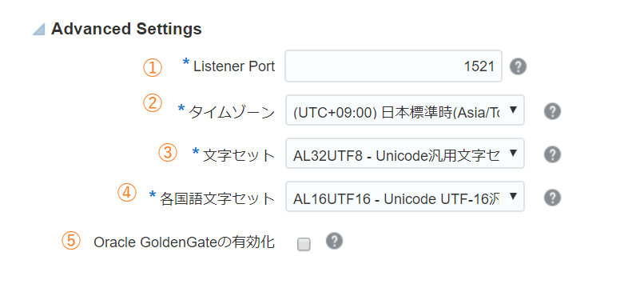
Task: Collapse the Advanced Settings section
Action: (39, 30)
